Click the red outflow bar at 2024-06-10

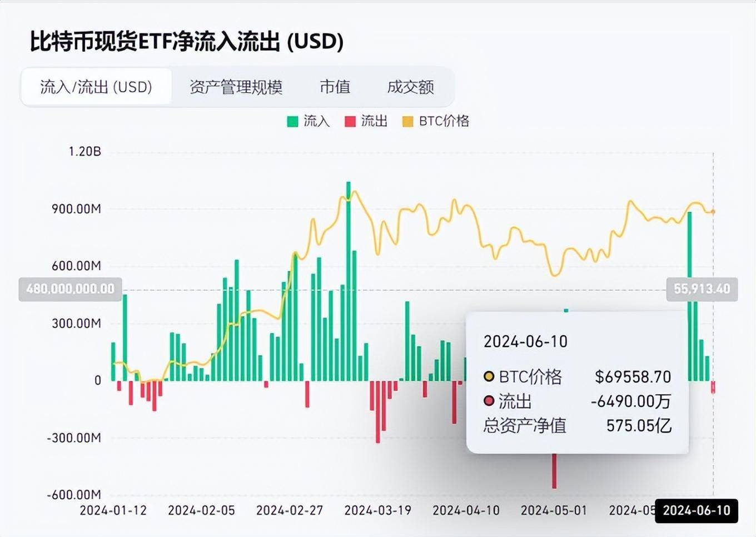tap(713, 387)
